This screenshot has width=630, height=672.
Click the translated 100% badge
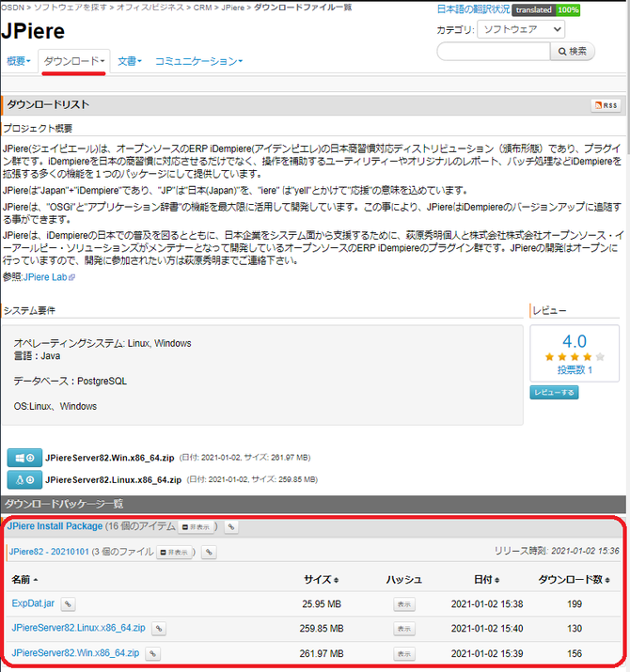545,9
